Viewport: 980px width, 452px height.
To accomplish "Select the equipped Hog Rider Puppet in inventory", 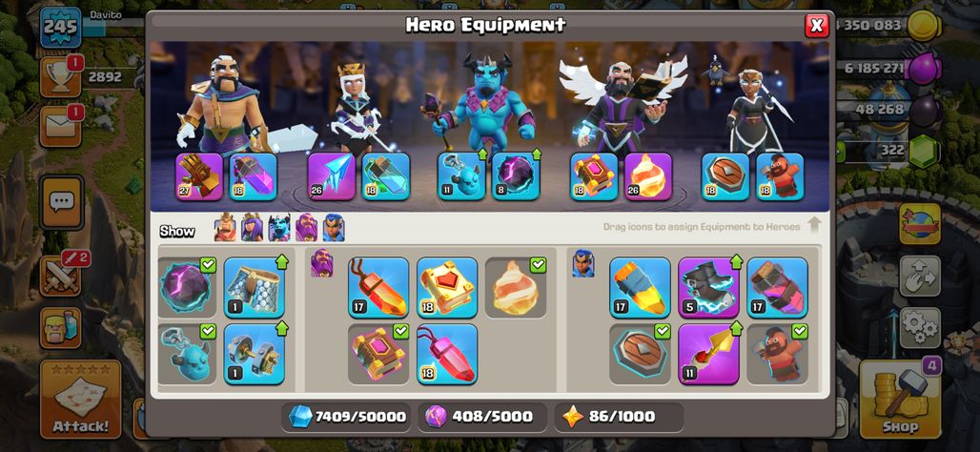I will (777, 354).
